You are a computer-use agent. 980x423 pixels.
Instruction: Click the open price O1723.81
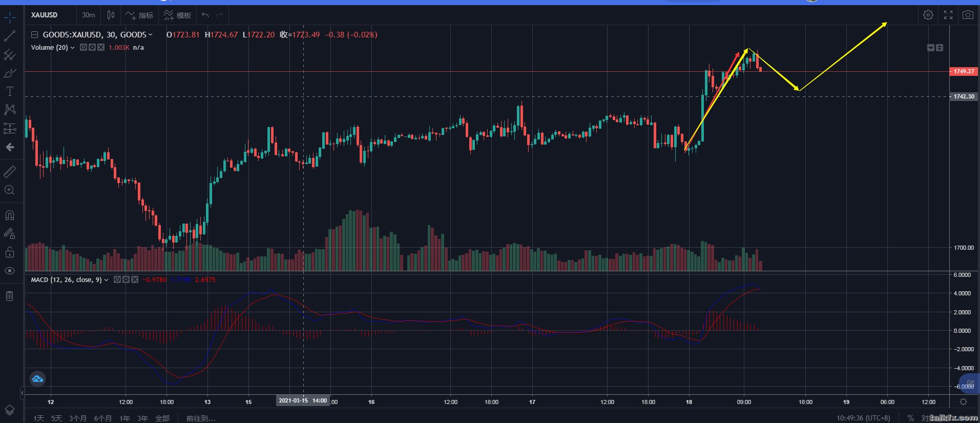(183, 35)
